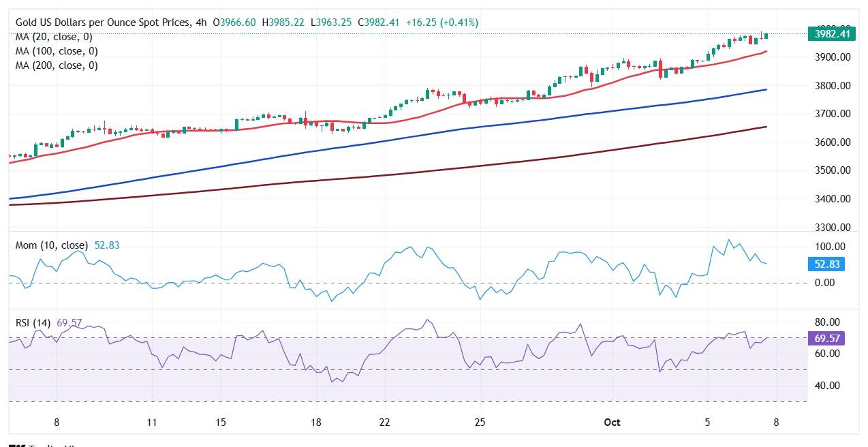This screenshot has width=868, height=447.
Task: Click the Oct label on time axis
Action: coord(612,422)
